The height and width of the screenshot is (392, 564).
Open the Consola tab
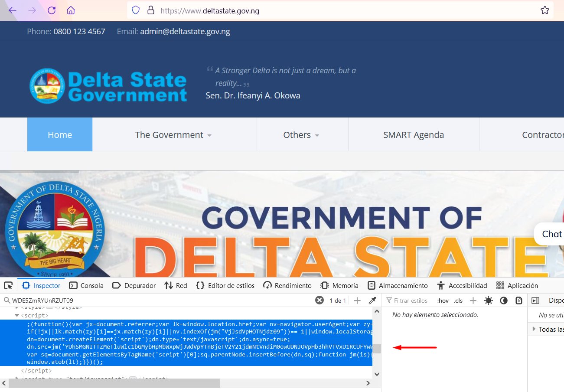tap(87, 285)
